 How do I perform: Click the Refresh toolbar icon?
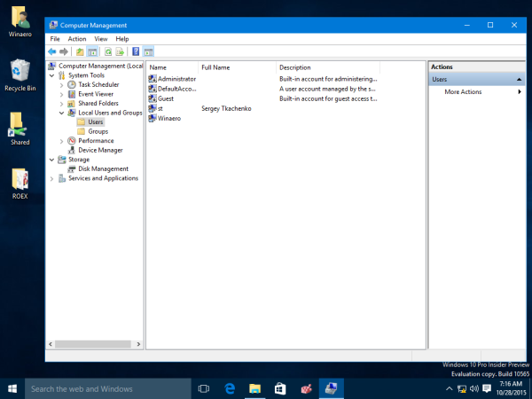pos(108,51)
